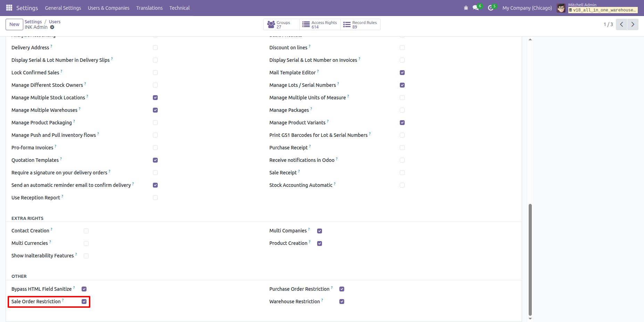
Task: Open the Technical menu
Action: 180,8
